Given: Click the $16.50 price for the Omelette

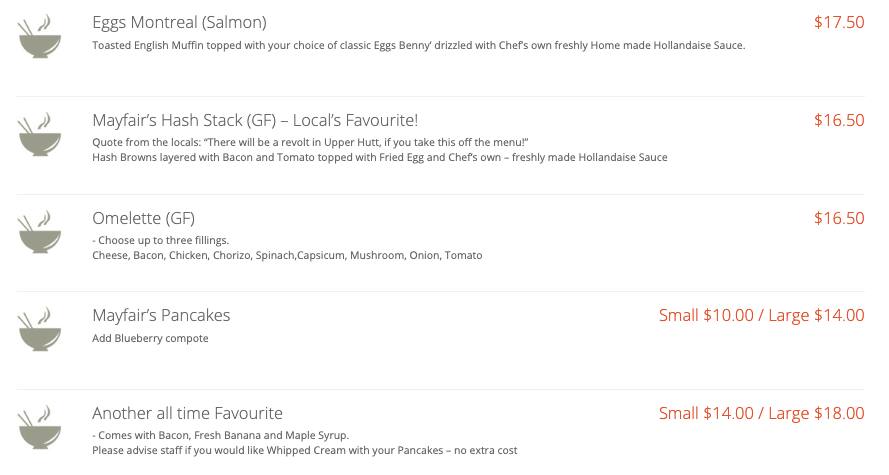Looking at the screenshot, I should coord(838,218).
